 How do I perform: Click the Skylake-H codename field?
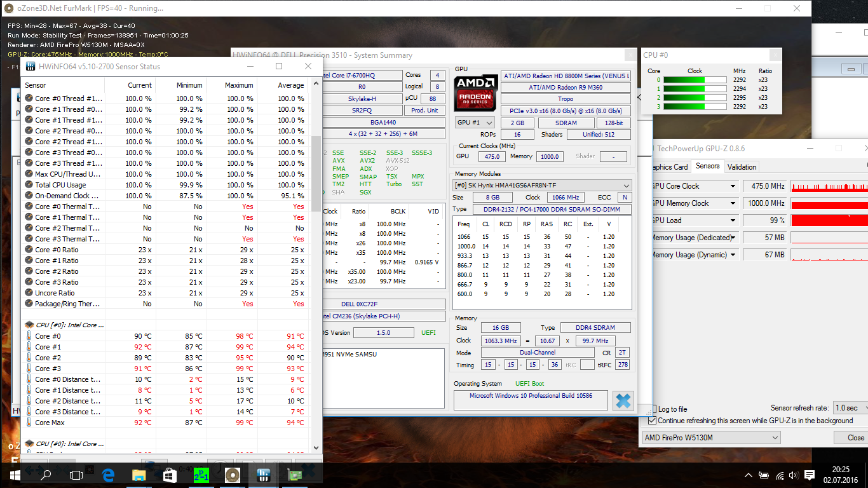(362, 98)
